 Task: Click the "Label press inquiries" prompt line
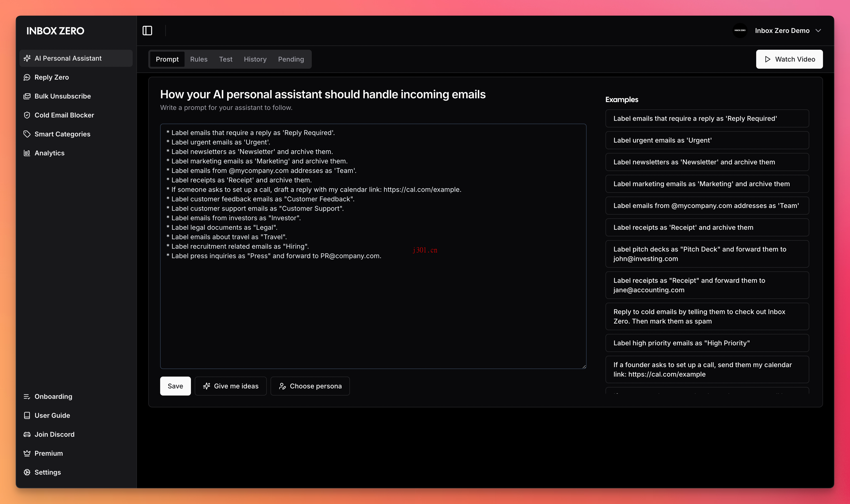[274, 256]
